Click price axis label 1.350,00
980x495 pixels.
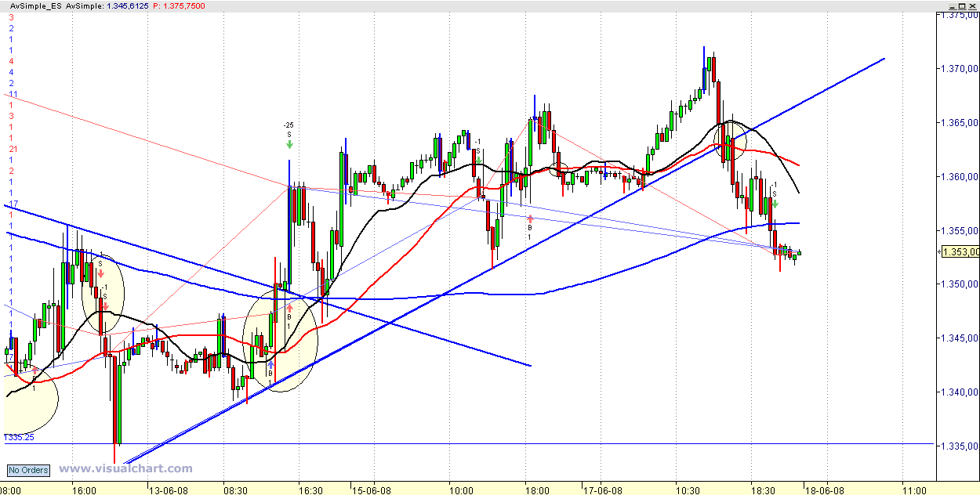point(958,284)
